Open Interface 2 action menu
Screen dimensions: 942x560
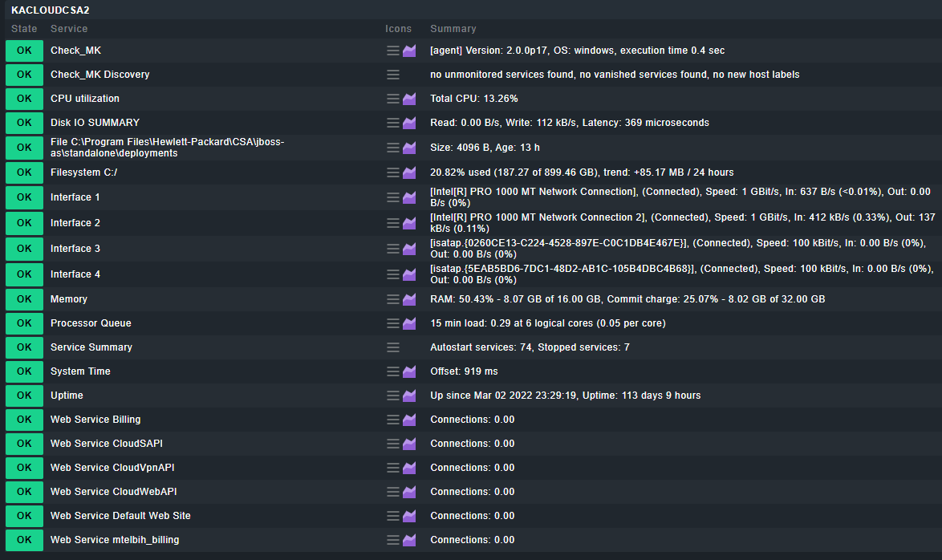pos(393,224)
